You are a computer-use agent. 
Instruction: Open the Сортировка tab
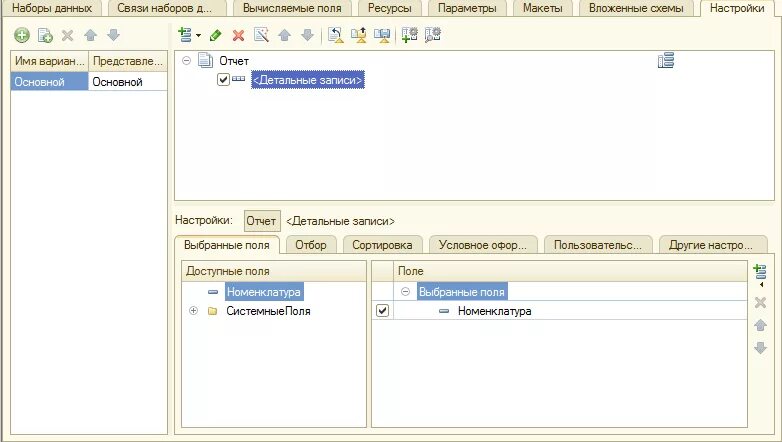(382, 245)
